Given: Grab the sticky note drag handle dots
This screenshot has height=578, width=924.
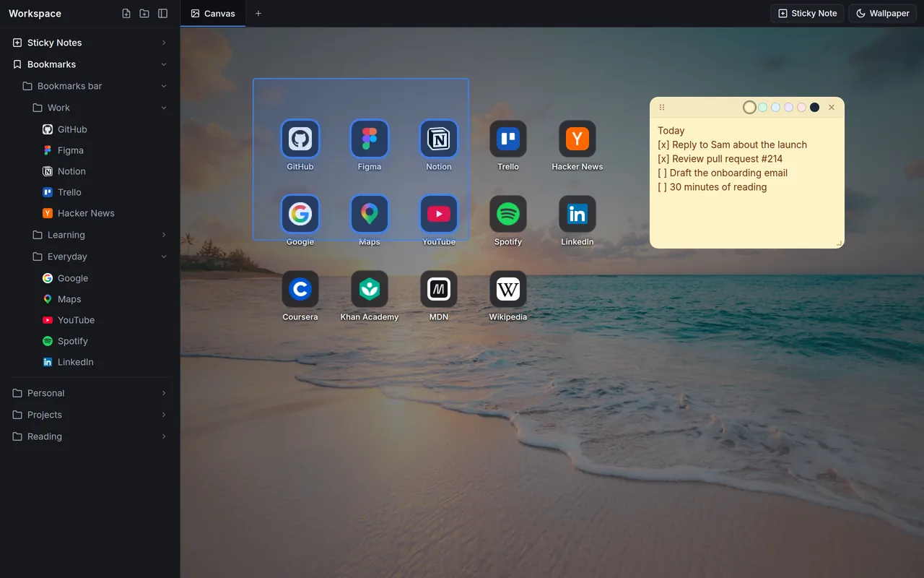Looking at the screenshot, I should coord(662,108).
